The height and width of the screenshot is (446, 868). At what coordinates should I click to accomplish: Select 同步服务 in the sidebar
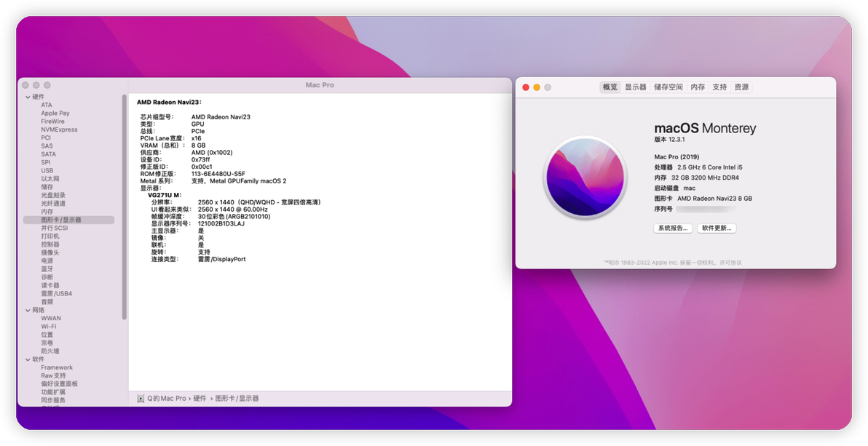[53, 401]
